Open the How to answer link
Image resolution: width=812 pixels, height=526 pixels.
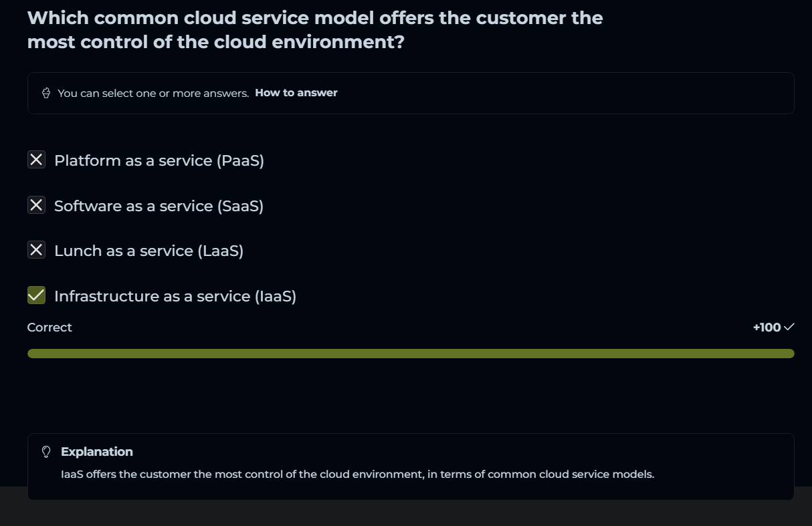pyautogui.click(x=296, y=93)
